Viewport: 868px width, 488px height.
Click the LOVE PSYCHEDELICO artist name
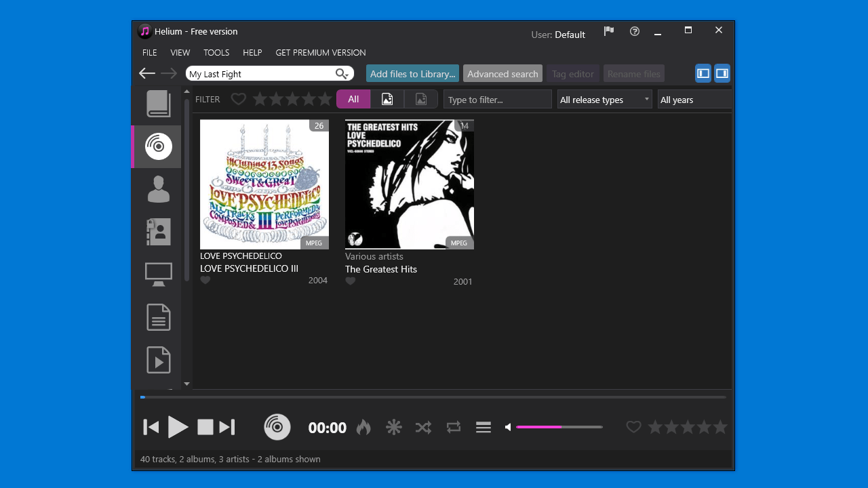coord(241,256)
